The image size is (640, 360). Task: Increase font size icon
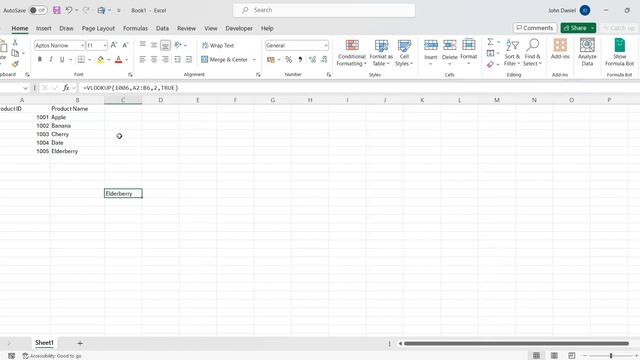[114, 45]
